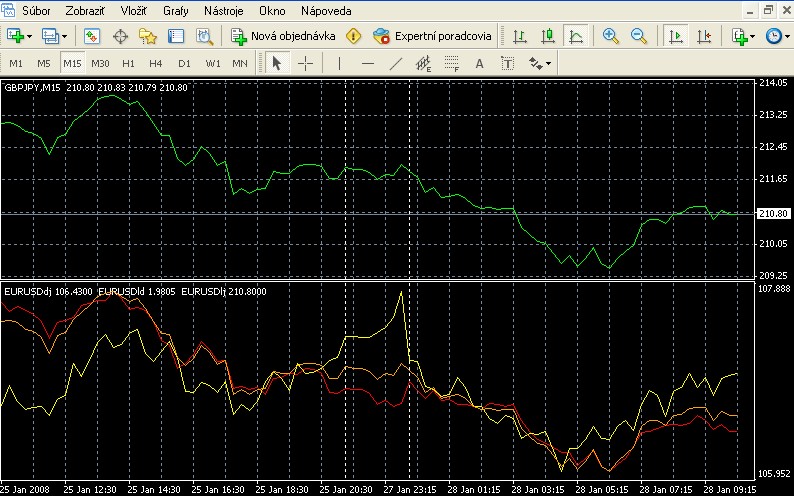Switch chart to candlestick mode
The height and width of the screenshot is (496, 794).
click(x=547, y=36)
